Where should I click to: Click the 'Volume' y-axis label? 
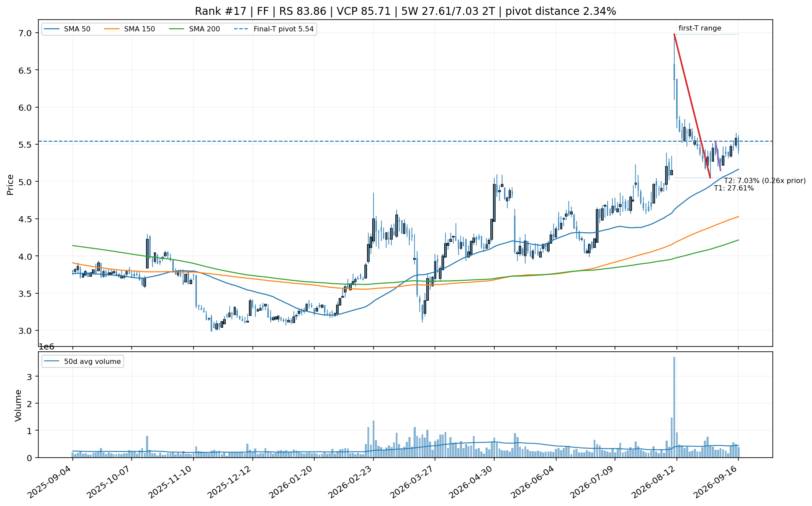coord(18,405)
